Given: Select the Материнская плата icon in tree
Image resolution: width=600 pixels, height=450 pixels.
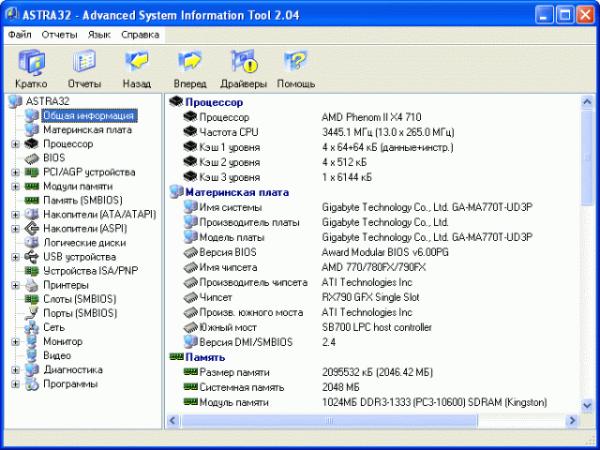Looking at the screenshot, I should pos(32,130).
